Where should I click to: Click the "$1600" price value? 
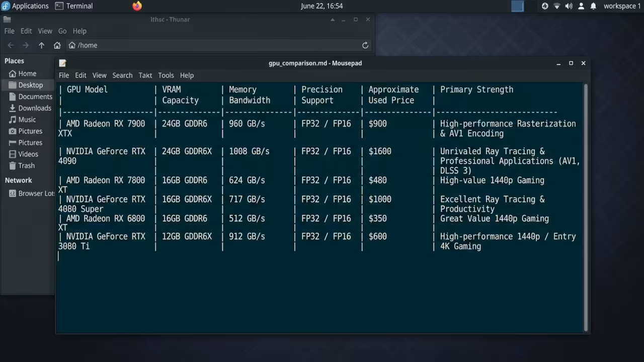pyautogui.click(x=380, y=151)
